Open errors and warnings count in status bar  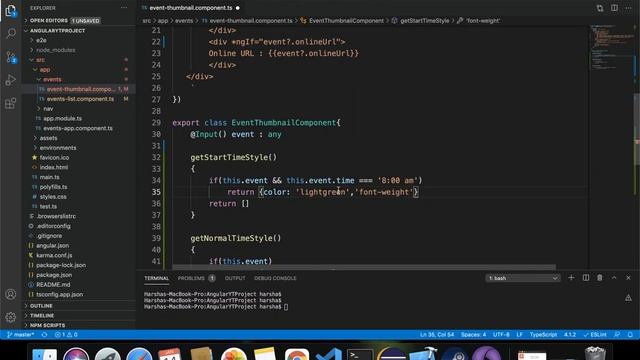point(66,335)
